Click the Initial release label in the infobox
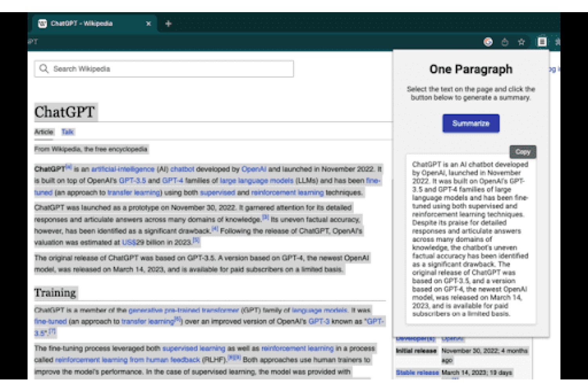The width and height of the screenshot is (588, 392). 416,351
